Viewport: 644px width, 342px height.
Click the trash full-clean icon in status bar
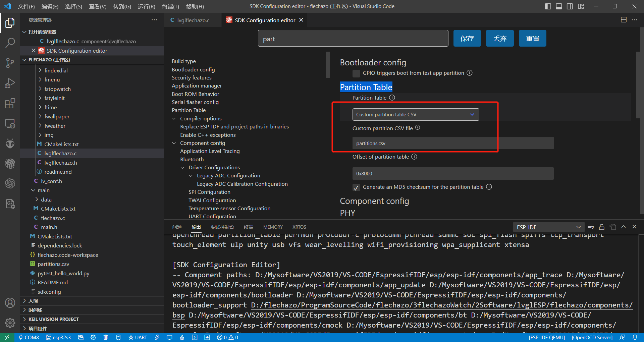tap(106, 337)
